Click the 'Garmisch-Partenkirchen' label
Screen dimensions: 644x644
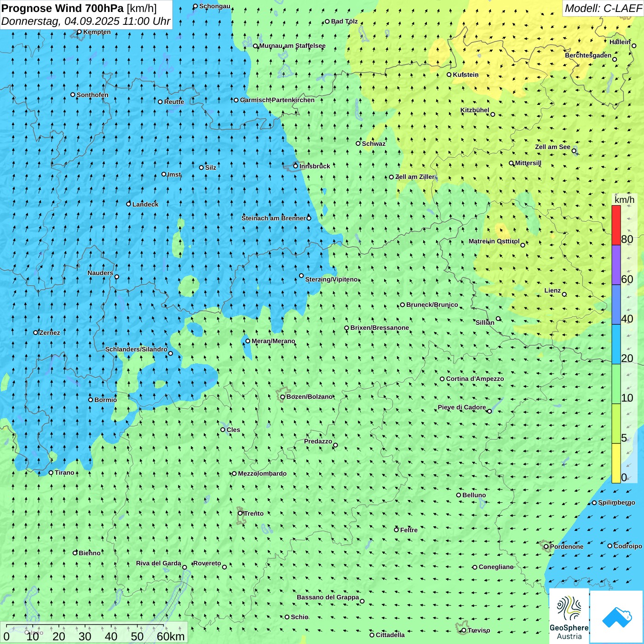click(x=277, y=100)
